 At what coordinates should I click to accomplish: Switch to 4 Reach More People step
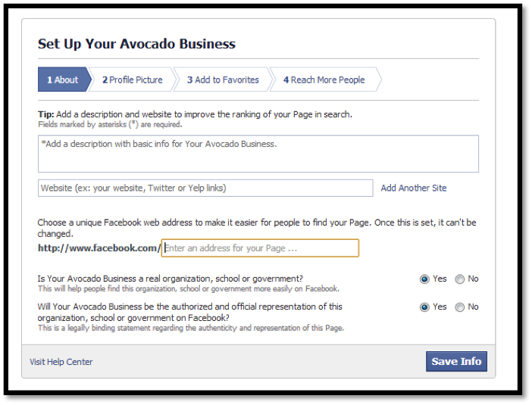pos(324,79)
